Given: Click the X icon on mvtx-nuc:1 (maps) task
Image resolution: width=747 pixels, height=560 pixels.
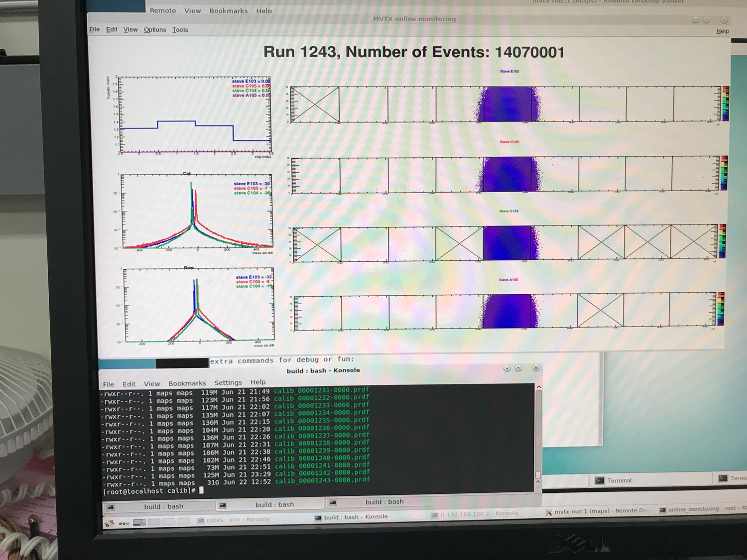Looking at the screenshot, I should (x=549, y=512).
